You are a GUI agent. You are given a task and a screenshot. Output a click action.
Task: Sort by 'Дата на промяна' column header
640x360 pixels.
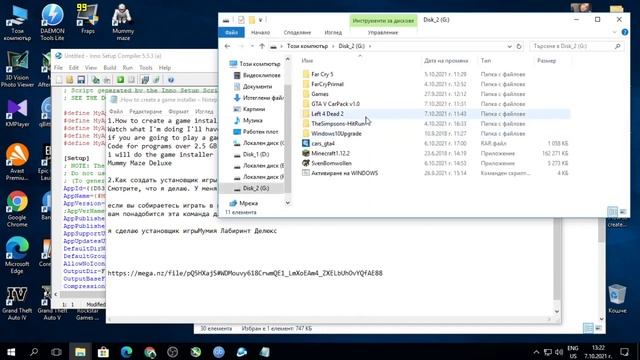446,60
